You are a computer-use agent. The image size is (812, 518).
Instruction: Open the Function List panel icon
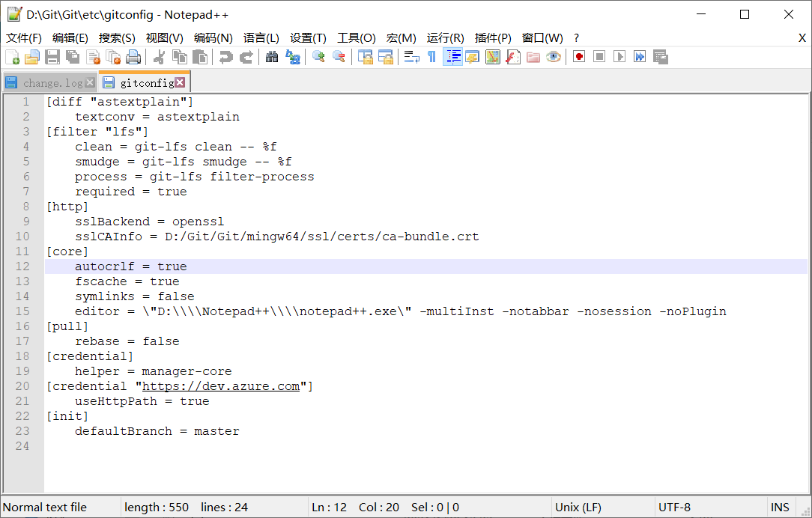tap(512, 57)
